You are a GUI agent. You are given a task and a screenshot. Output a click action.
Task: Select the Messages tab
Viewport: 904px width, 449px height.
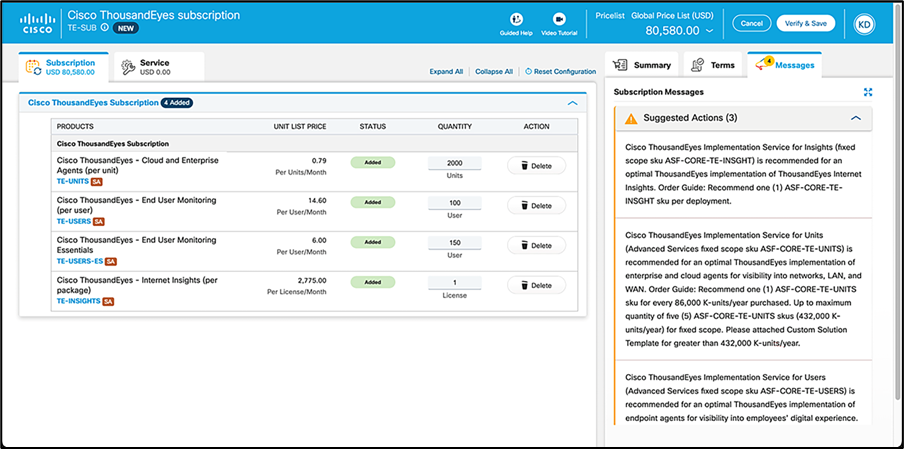coord(785,65)
